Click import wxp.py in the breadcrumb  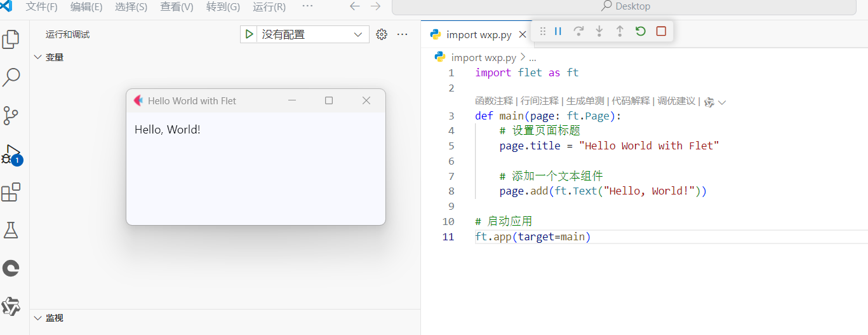484,57
